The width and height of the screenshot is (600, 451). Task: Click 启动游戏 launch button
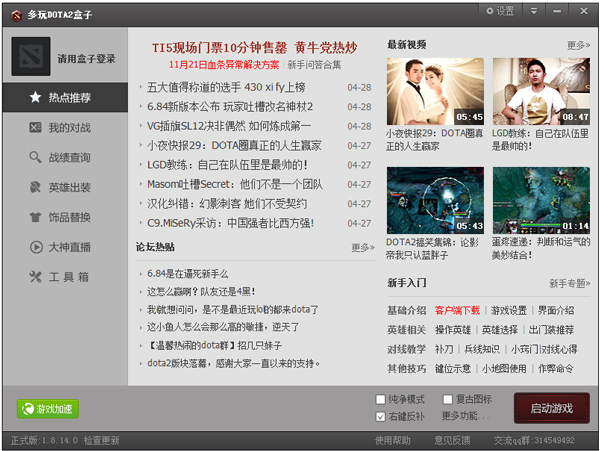(551, 408)
